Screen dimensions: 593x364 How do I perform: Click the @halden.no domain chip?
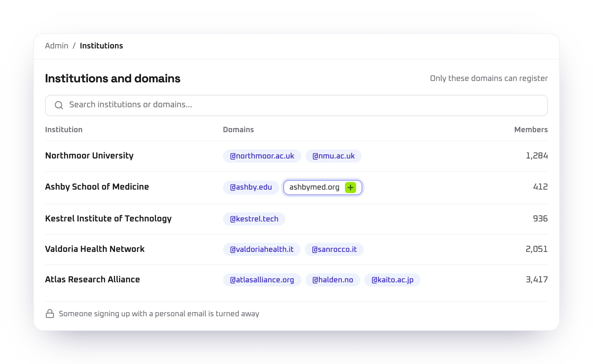[x=333, y=280]
